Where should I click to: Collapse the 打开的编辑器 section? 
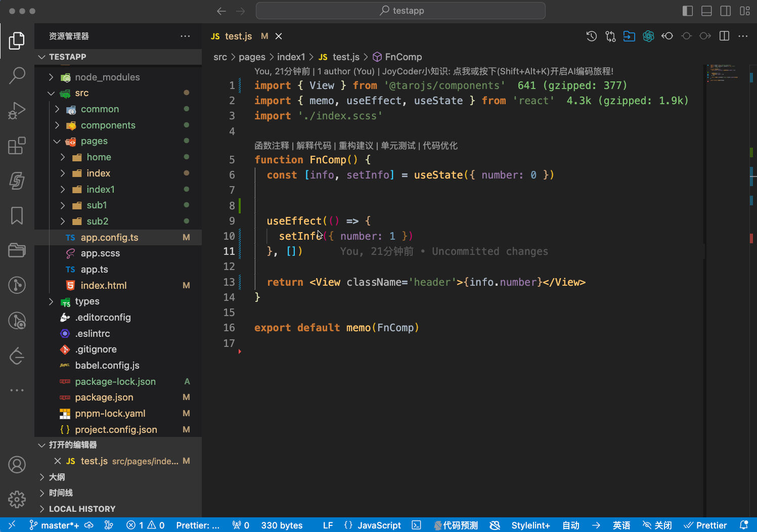point(118,445)
